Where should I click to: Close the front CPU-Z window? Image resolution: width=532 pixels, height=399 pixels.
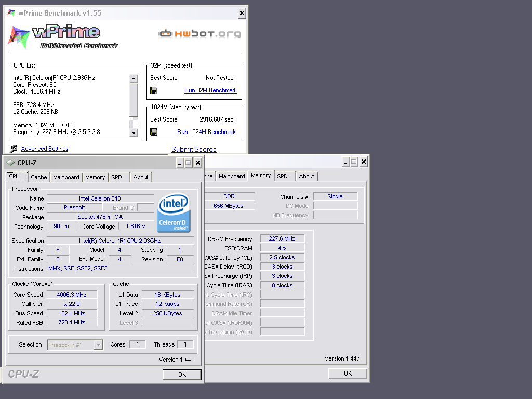[198, 163]
